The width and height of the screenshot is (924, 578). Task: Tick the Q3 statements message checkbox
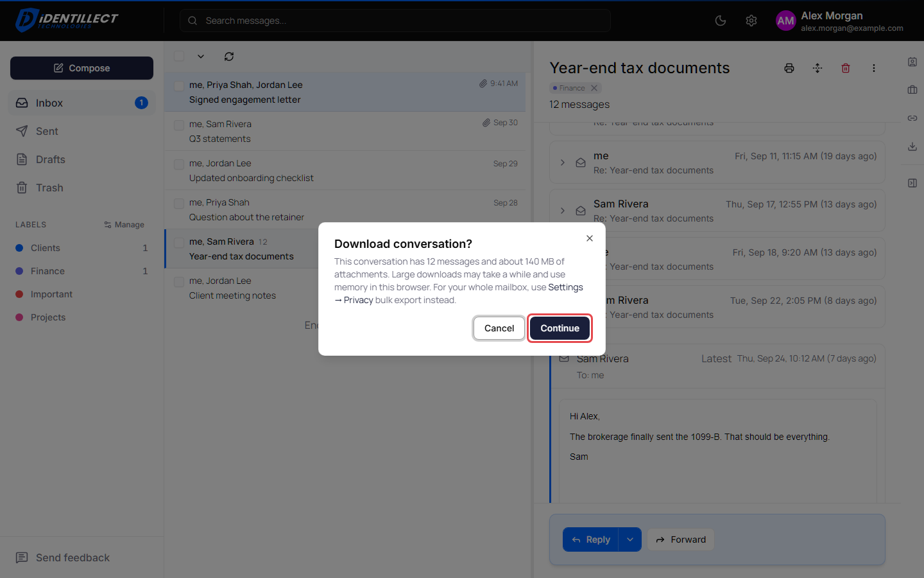pyautogui.click(x=179, y=125)
